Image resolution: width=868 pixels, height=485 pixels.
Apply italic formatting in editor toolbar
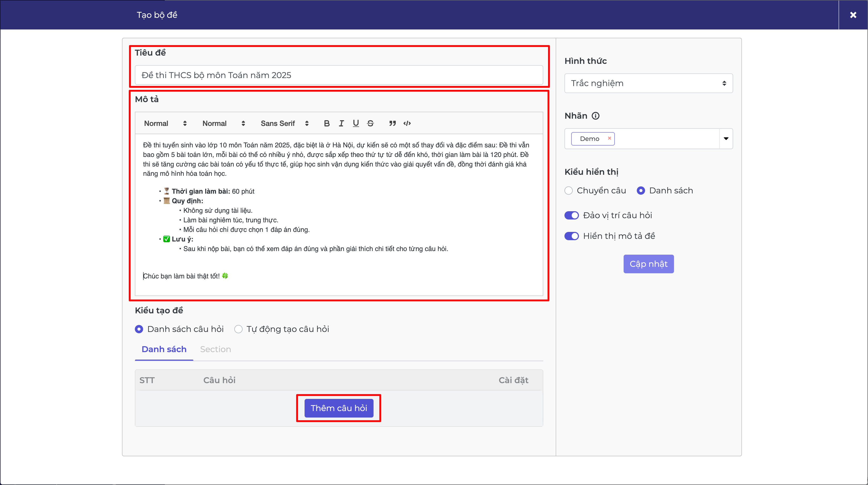coord(341,123)
